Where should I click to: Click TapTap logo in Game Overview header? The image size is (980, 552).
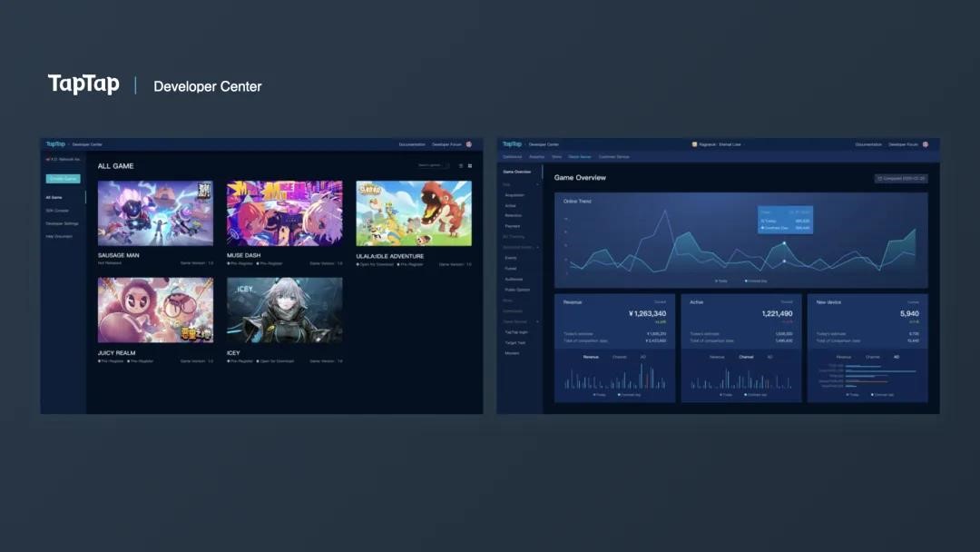click(x=511, y=143)
